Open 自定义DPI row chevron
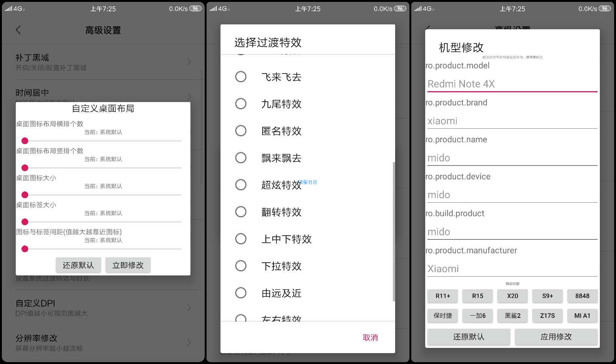Screen dimensions: 616x364 (189, 308)
